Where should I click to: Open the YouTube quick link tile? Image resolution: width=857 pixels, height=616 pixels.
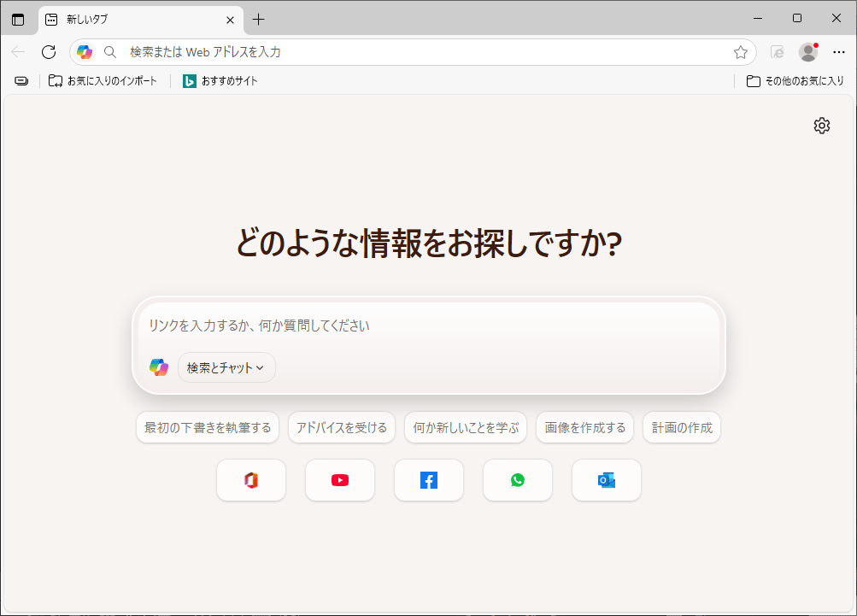point(340,480)
